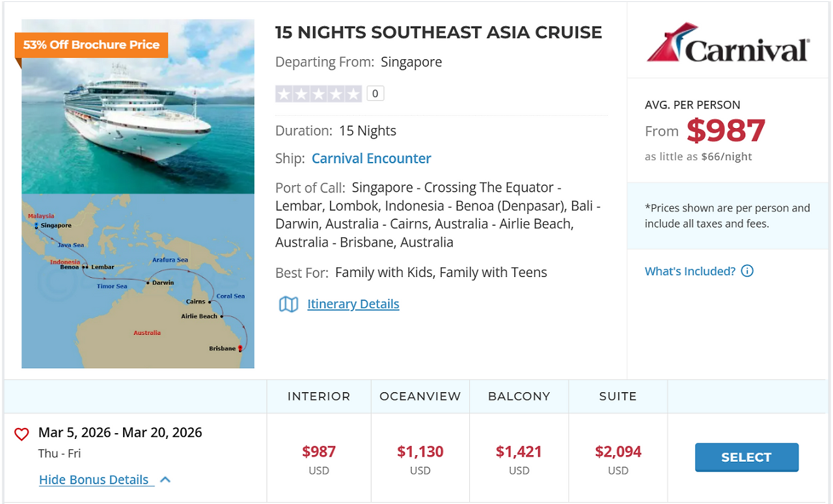Choose the Balcony $1,421 price
Image resolution: width=833 pixels, height=504 pixels.
click(519, 452)
